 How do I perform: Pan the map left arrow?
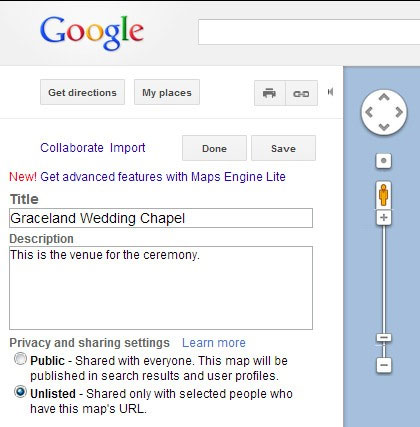pyautogui.click(x=369, y=112)
